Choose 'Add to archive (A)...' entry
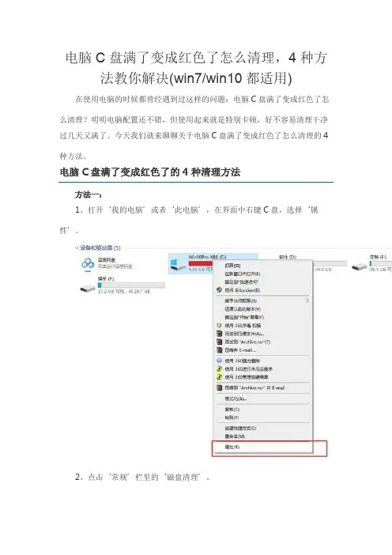Image resolution: width=392 pixels, height=555 pixels. click(262, 334)
